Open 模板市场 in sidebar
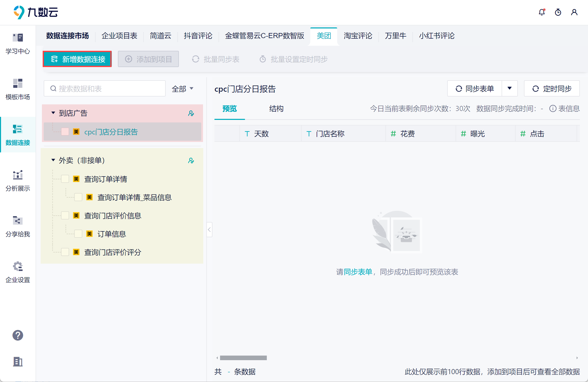Viewport: 588px width, 382px height. coord(18,89)
